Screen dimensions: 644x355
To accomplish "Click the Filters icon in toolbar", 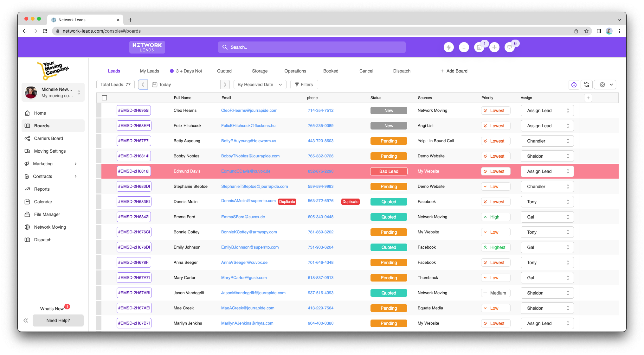I will 304,84.
